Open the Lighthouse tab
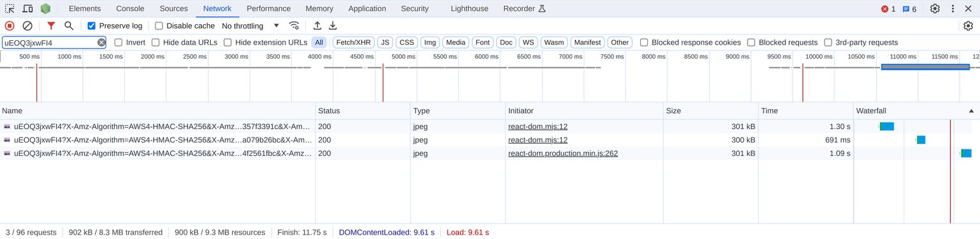Screen dimensions: 980x239 (469, 9)
